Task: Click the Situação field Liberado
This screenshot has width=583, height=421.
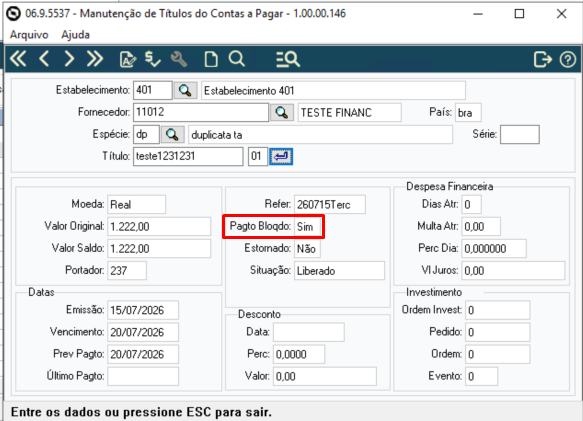Action: [339, 270]
